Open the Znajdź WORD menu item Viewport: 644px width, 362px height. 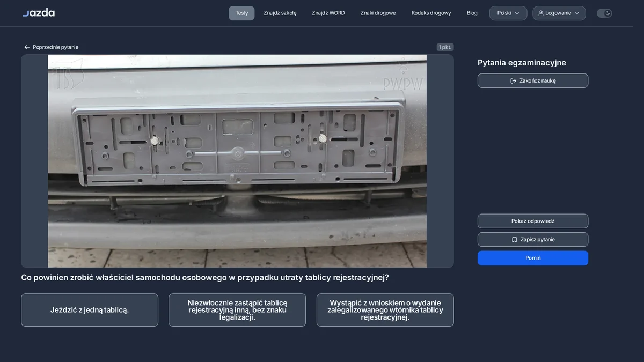click(328, 13)
